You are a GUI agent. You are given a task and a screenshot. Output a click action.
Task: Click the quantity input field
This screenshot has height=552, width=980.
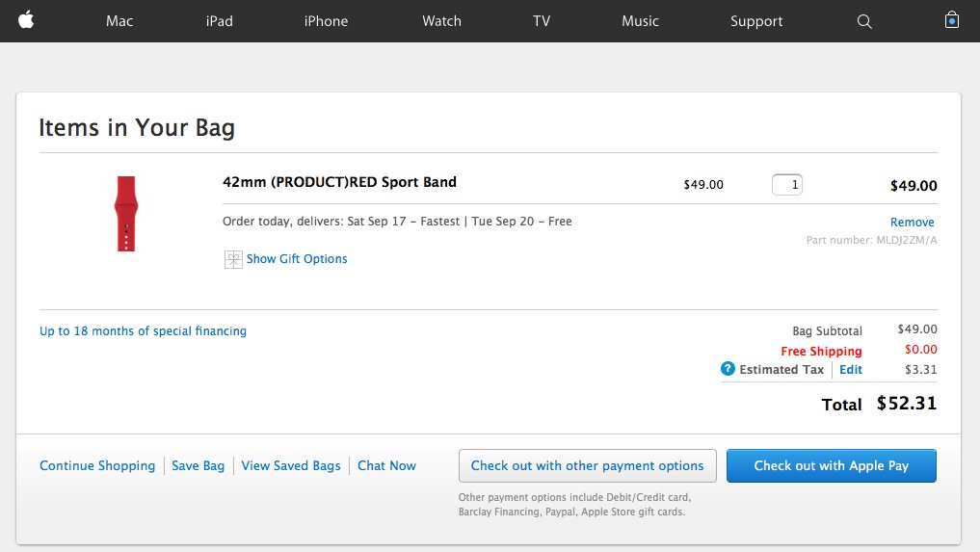[x=787, y=184]
